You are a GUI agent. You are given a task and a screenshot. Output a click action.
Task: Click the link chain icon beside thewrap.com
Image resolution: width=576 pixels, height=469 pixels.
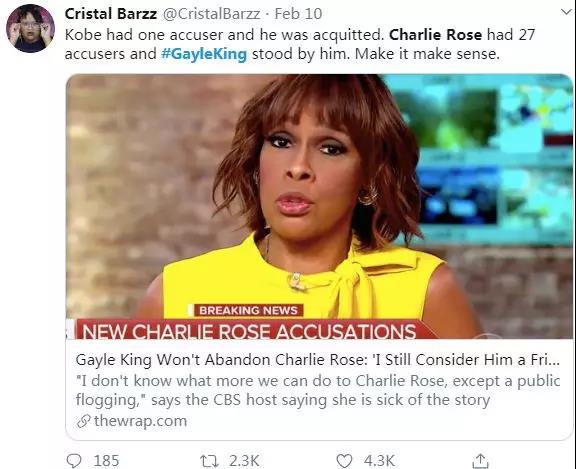tap(83, 421)
